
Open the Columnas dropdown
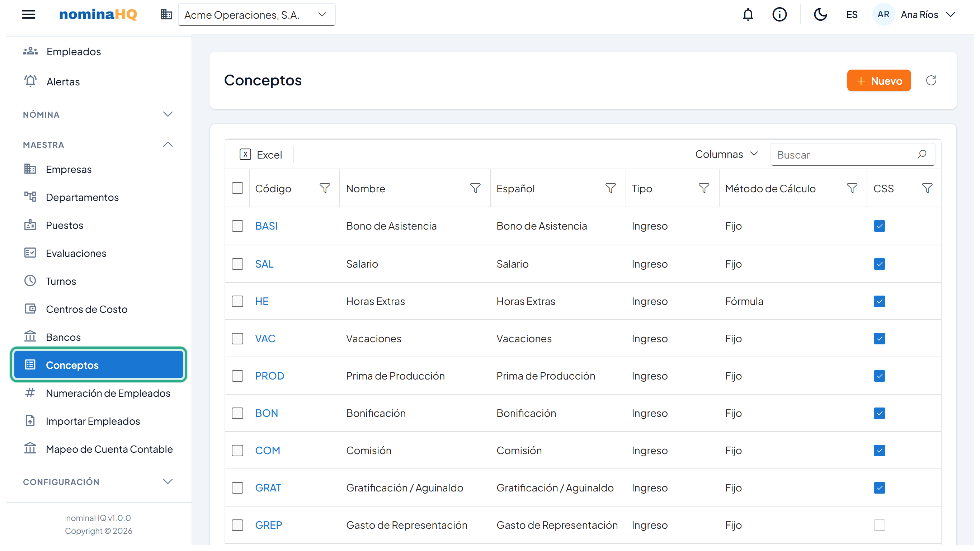[x=727, y=154]
